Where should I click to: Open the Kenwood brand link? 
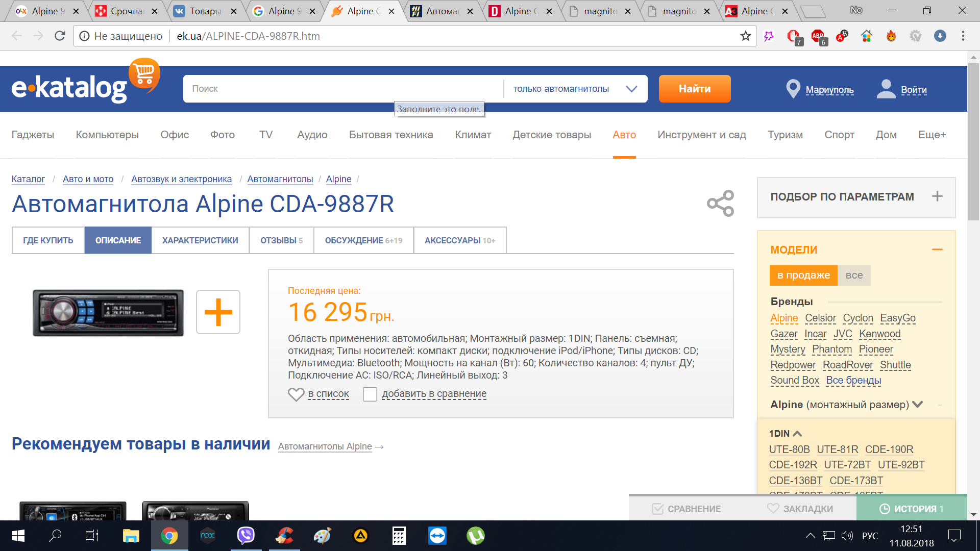coord(879,334)
